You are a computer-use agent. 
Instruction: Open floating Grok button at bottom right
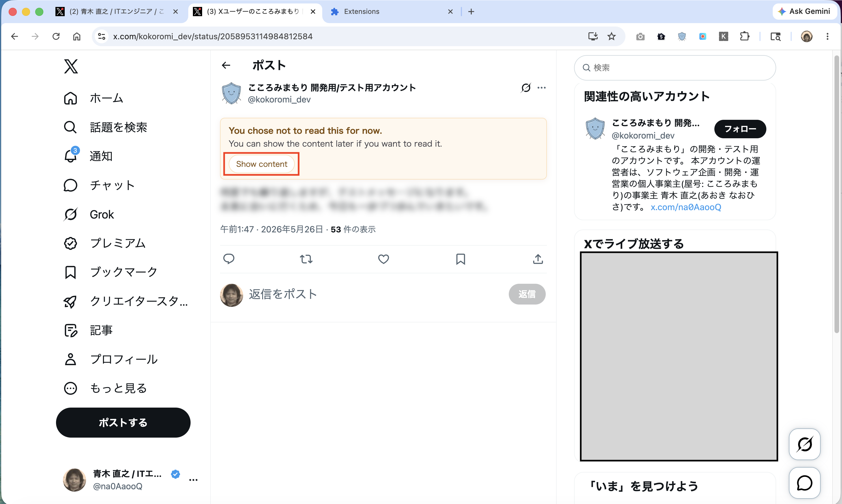point(804,444)
